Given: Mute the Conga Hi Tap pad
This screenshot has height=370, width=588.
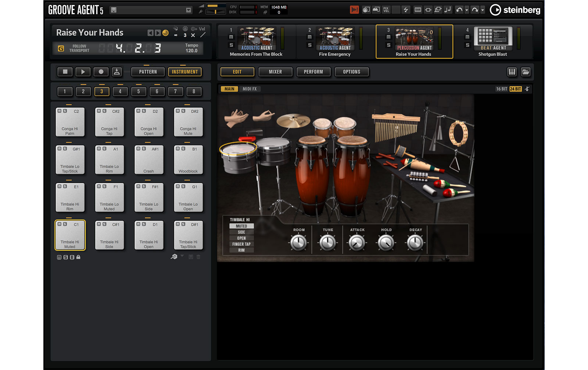Looking at the screenshot, I should 99,111.
